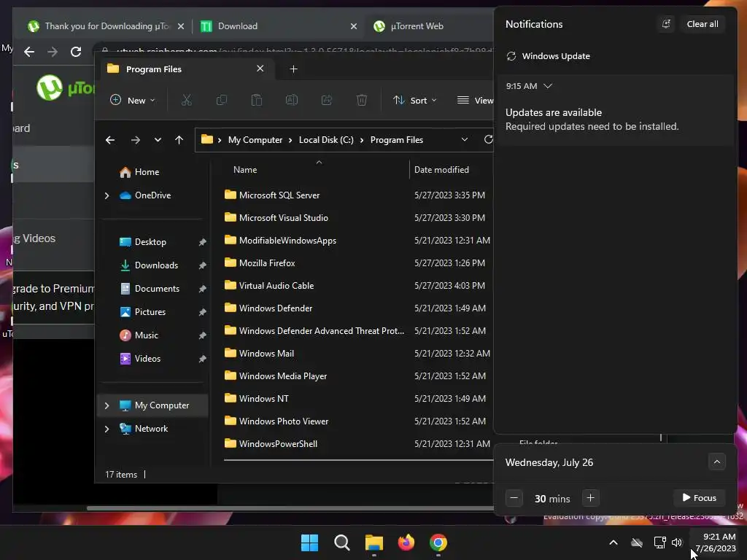The height and width of the screenshot is (560, 747).
Task: Show hidden system tray icons
Action: (614, 542)
